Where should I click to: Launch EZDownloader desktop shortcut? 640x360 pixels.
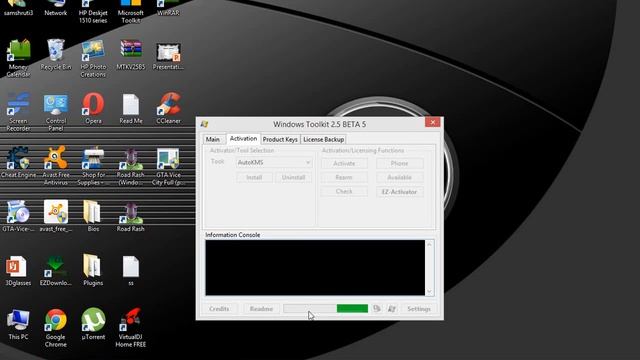(56, 270)
